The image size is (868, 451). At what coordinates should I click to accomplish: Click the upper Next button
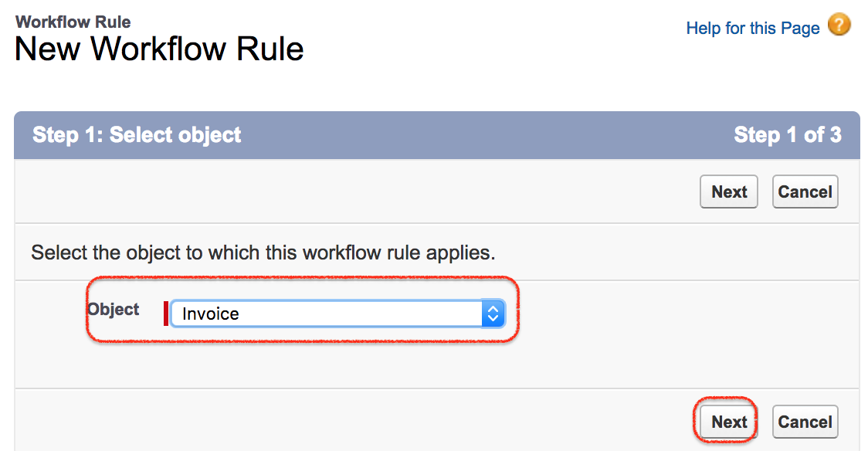point(728,192)
